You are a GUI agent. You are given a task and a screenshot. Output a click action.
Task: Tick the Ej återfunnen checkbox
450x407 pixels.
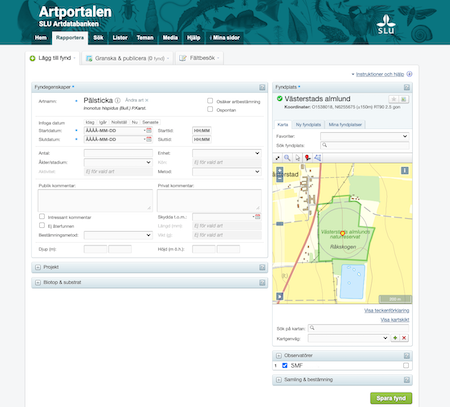pyautogui.click(x=42, y=225)
